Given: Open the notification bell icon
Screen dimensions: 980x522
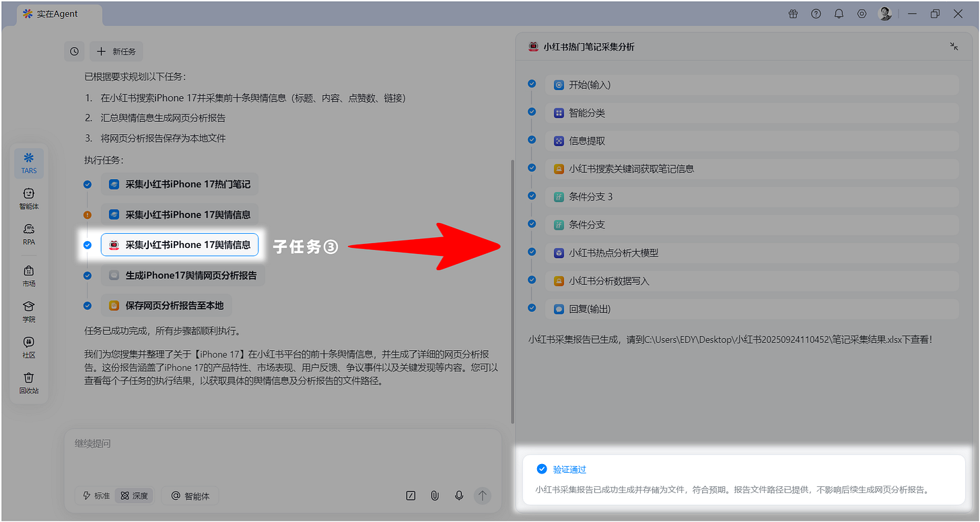Looking at the screenshot, I should tap(839, 13).
